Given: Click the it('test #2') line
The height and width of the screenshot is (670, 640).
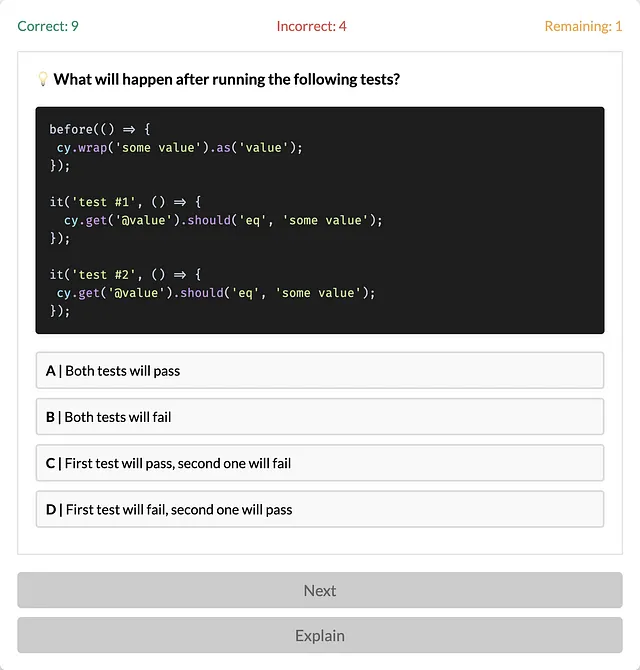Looking at the screenshot, I should (126, 274).
